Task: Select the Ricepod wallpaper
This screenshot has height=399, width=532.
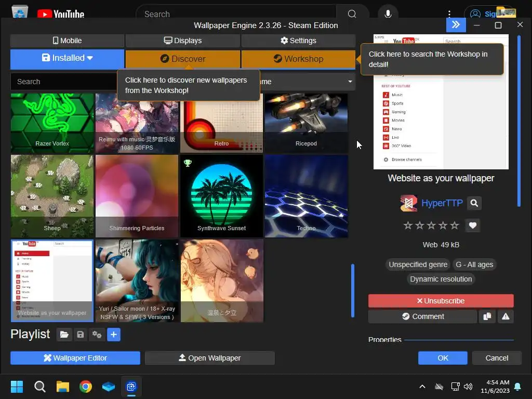Action: pyautogui.click(x=306, y=123)
